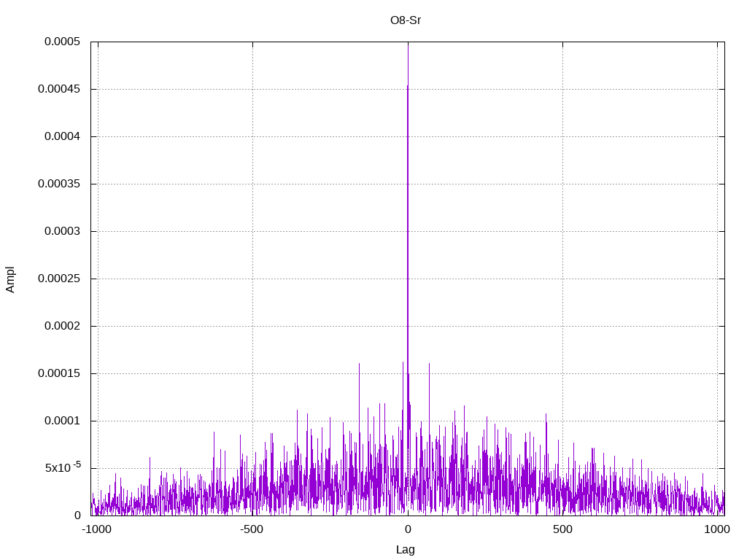Click y-axis tick label 0.0004
This screenshot has height=560, width=747.
coord(62,136)
